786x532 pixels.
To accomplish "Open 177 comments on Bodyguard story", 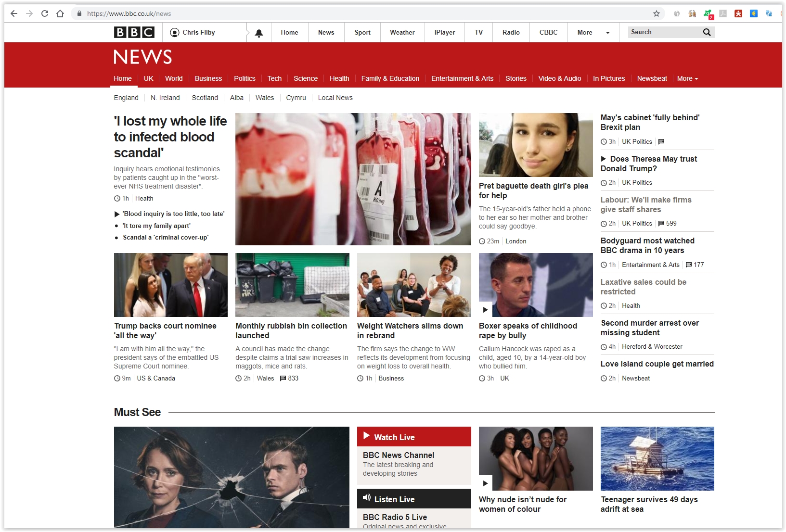I will point(695,265).
